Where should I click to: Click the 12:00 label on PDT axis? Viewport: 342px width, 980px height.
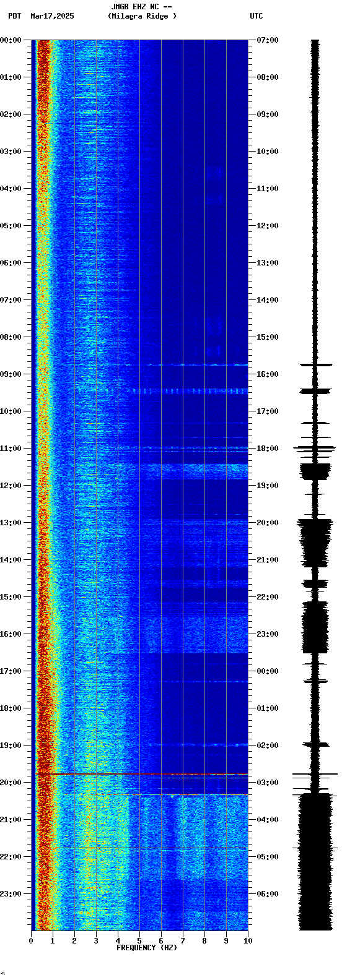[11, 486]
